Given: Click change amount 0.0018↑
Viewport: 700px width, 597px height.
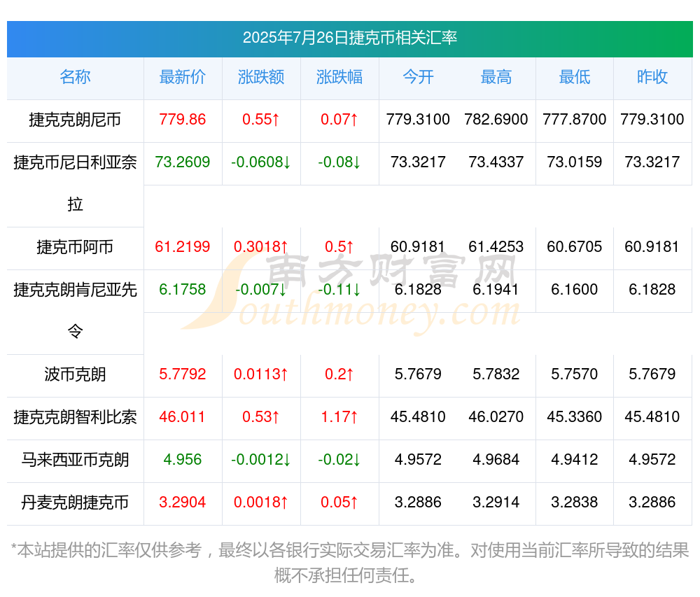Looking at the screenshot, I should [260, 503].
